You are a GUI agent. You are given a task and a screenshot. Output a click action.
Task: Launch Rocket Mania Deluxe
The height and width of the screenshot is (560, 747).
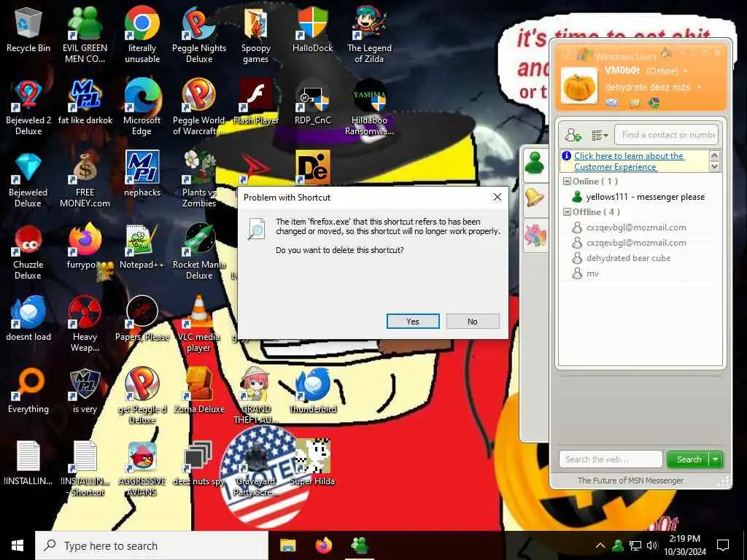199,253
